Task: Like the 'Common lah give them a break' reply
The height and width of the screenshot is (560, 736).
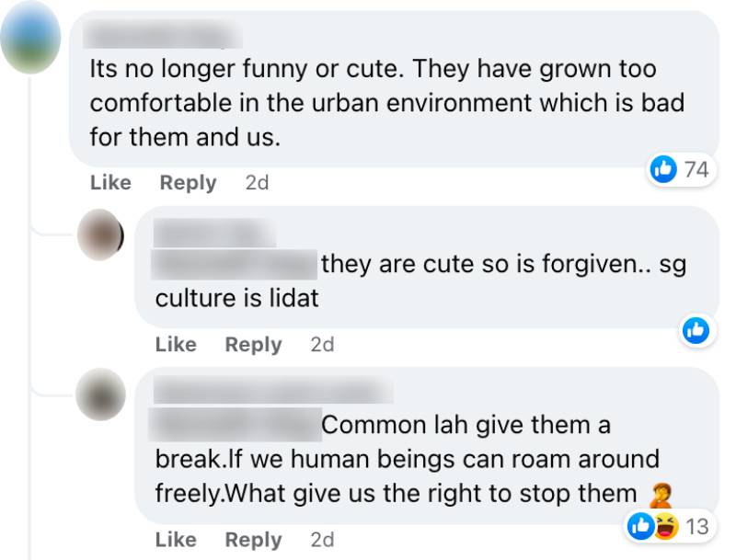Action: [x=176, y=540]
